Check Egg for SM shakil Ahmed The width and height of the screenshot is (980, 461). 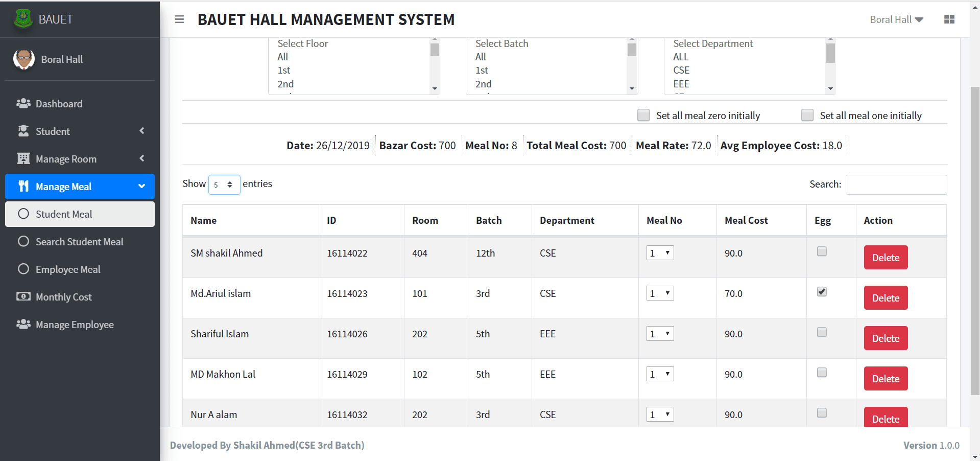822,251
